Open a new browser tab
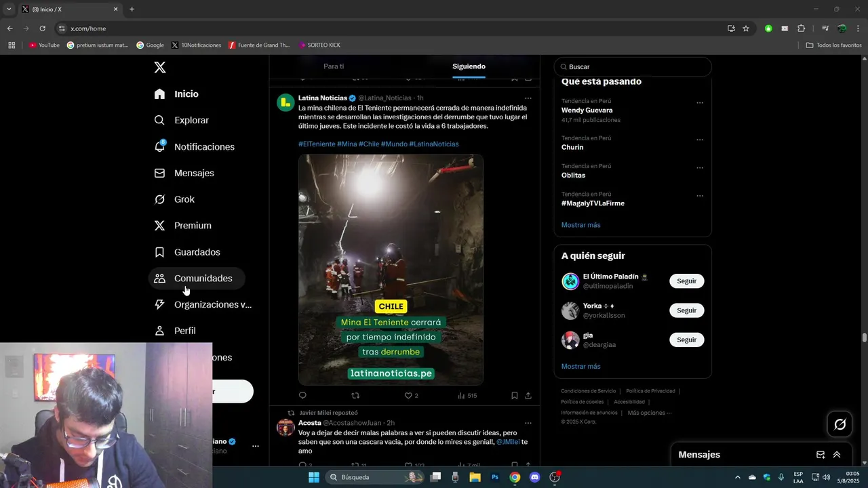Screen dimensions: 868x488 [x=132, y=9]
